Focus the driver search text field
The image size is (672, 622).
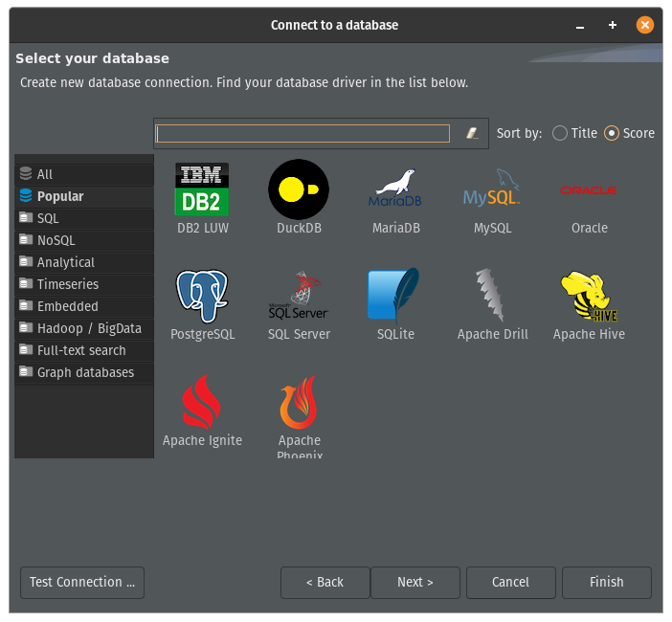[x=302, y=134]
